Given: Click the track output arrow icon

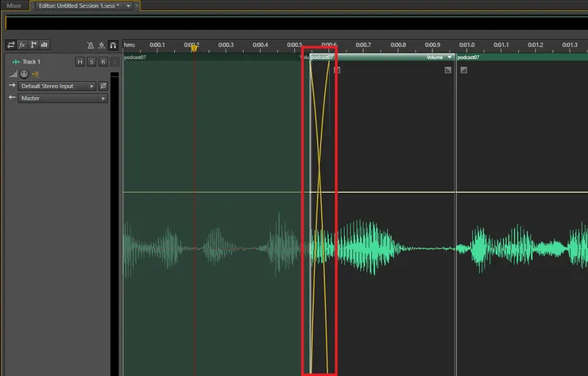Looking at the screenshot, I should point(12,97).
